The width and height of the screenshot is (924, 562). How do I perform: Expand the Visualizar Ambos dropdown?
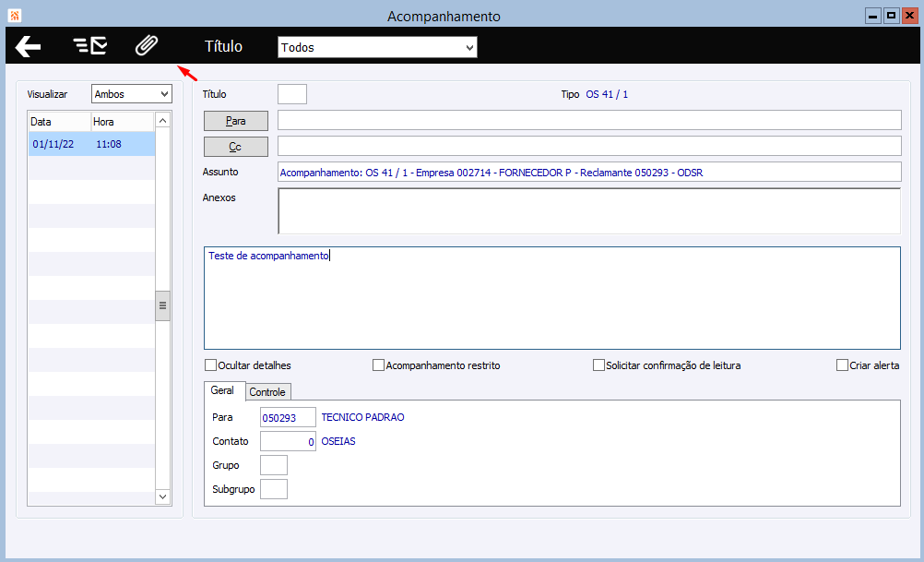point(132,94)
